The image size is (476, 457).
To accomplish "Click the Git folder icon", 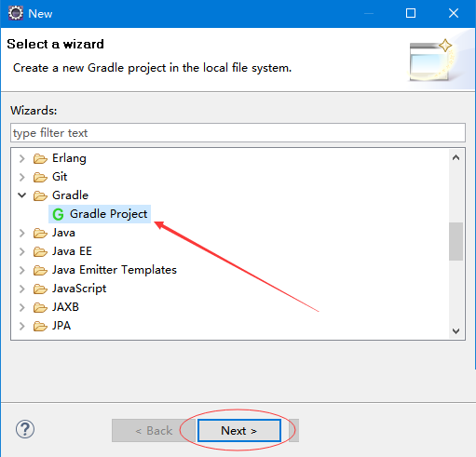I will [x=40, y=177].
